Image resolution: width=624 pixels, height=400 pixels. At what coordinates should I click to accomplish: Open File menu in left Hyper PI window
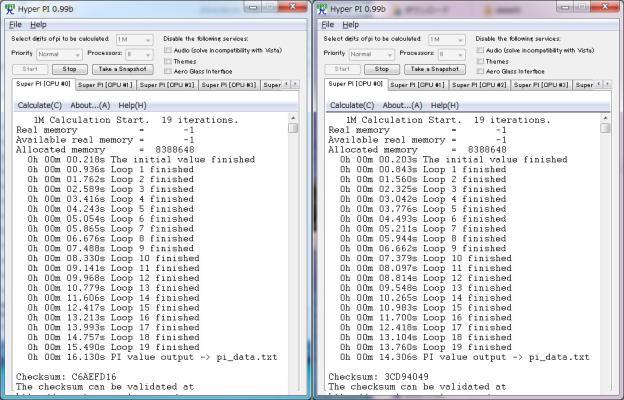pyautogui.click(x=16, y=25)
